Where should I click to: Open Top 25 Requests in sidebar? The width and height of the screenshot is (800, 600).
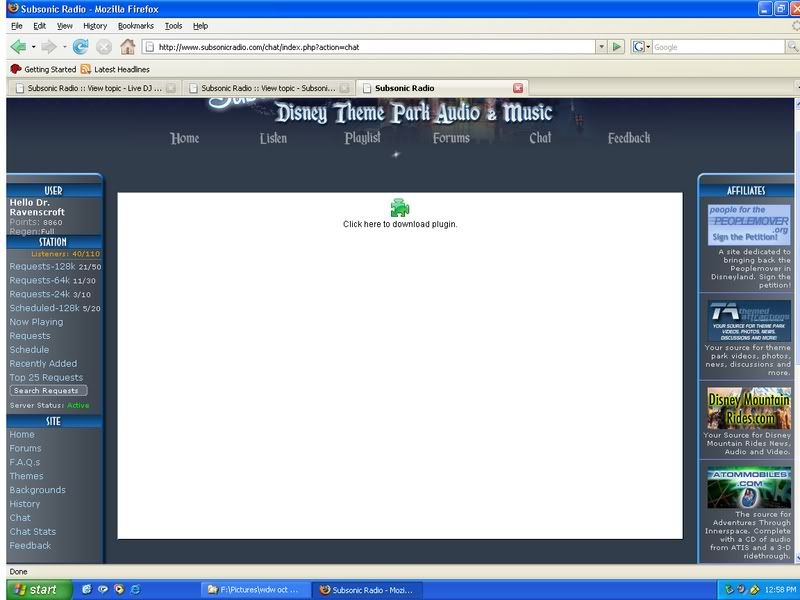pyautogui.click(x=46, y=377)
